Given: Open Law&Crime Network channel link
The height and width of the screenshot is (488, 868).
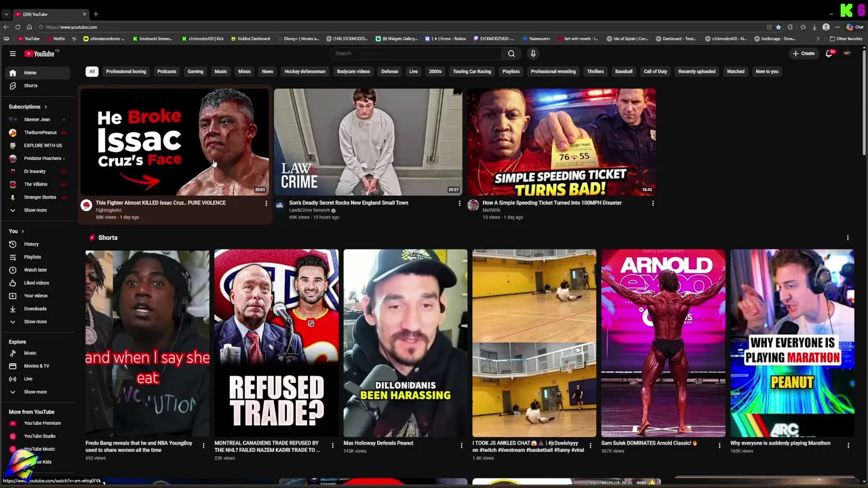Looking at the screenshot, I should [x=311, y=210].
